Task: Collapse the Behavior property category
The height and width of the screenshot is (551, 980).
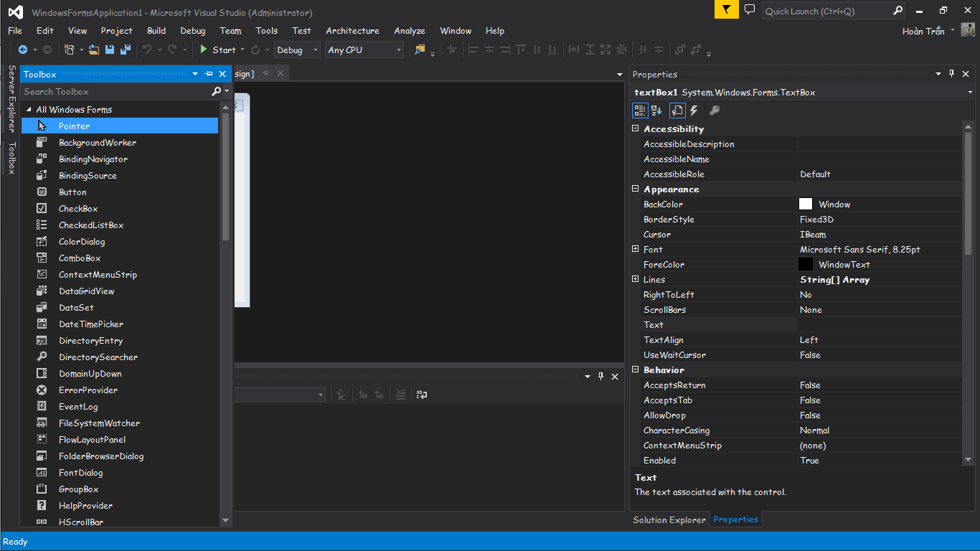Action: (635, 369)
